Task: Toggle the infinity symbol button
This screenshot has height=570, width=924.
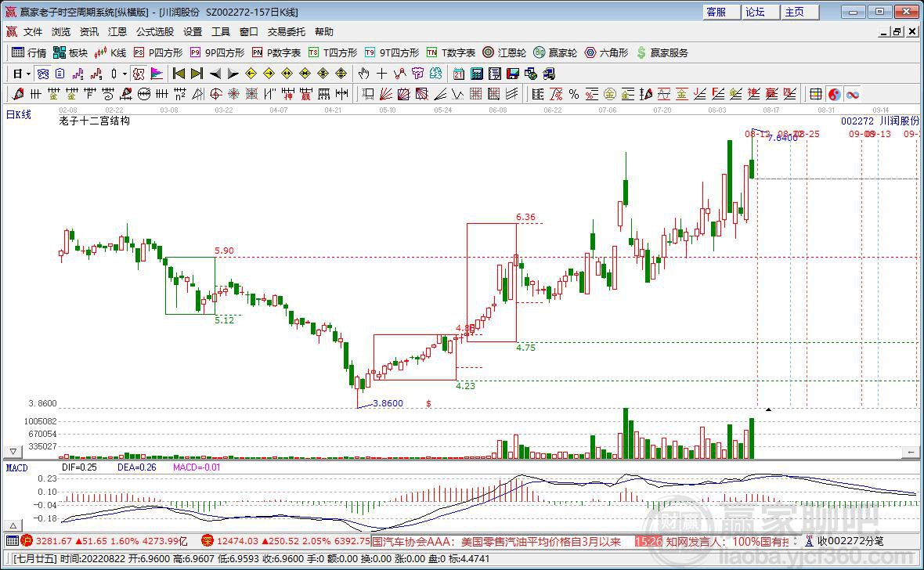Action: click(853, 94)
